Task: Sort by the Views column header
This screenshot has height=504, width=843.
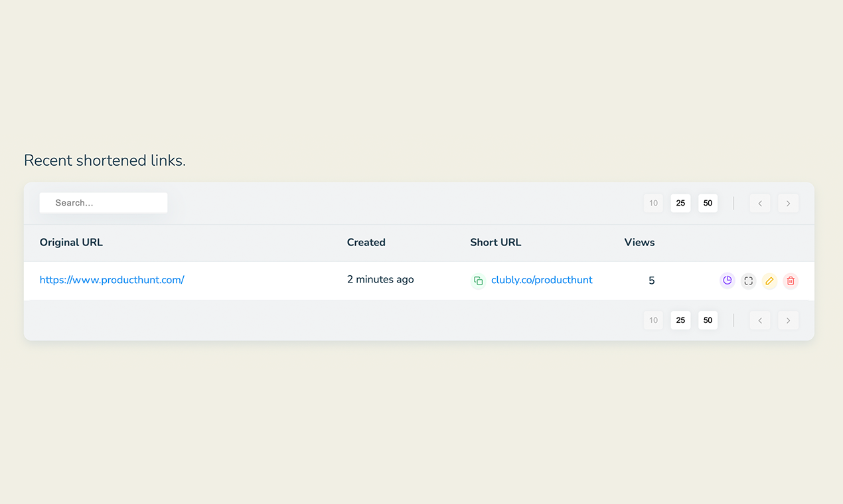Action: tap(639, 242)
